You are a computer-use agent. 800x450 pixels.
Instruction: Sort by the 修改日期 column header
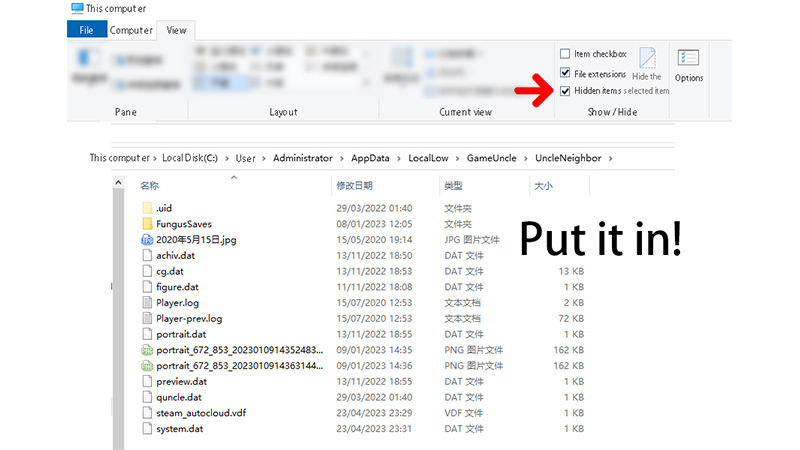pos(354,186)
